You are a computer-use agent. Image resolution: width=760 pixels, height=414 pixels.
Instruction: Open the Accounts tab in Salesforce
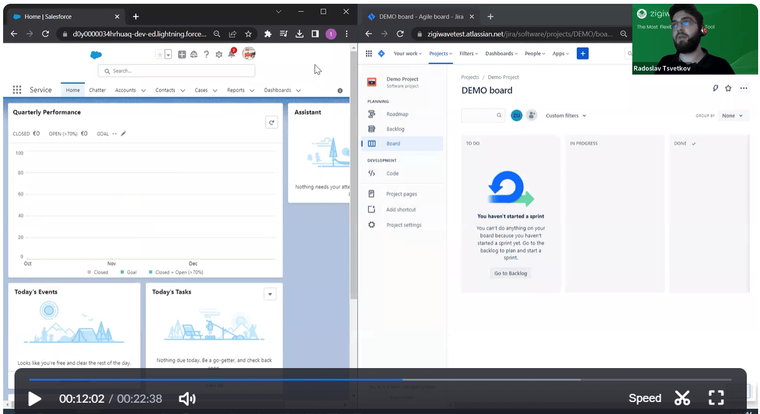coord(125,90)
